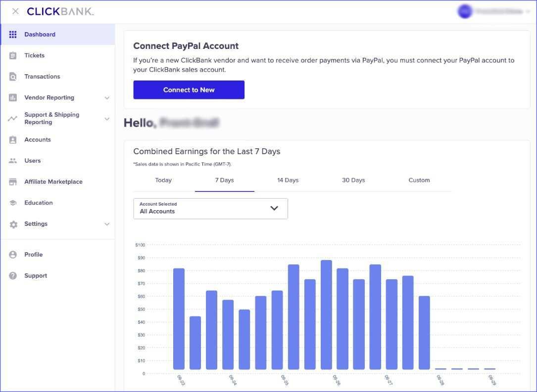The width and height of the screenshot is (537, 392).
Task: Click the Transactions search icon
Action: pyautogui.click(x=13, y=76)
